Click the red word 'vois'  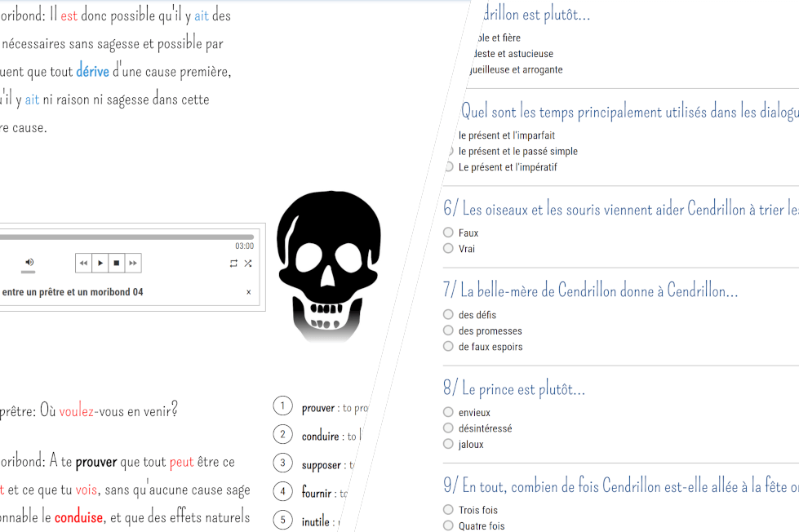87,490
